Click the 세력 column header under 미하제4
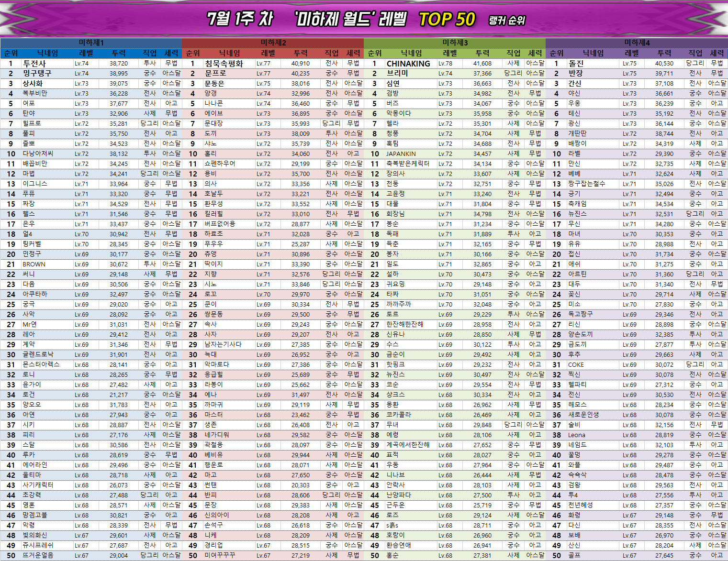Viewport: 728px width, 561px height. click(717, 53)
